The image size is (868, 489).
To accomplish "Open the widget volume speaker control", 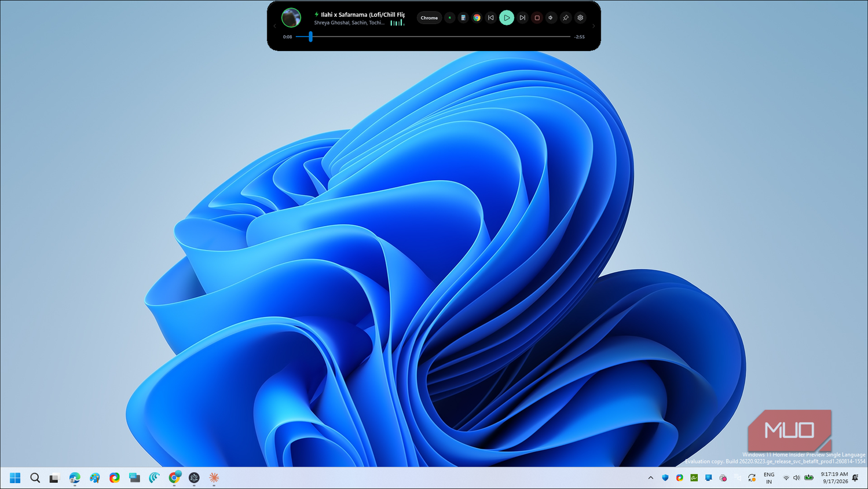I will click(551, 18).
